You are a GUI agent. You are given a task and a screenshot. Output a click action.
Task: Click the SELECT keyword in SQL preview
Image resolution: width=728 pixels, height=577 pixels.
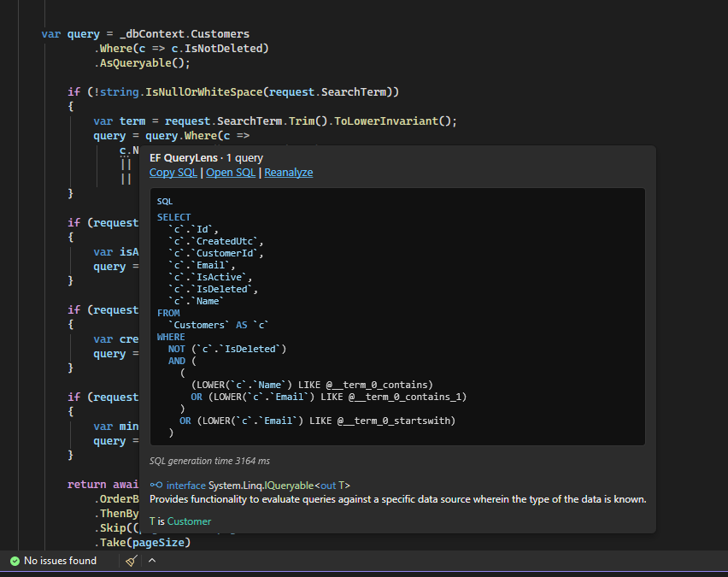click(x=174, y=218)
